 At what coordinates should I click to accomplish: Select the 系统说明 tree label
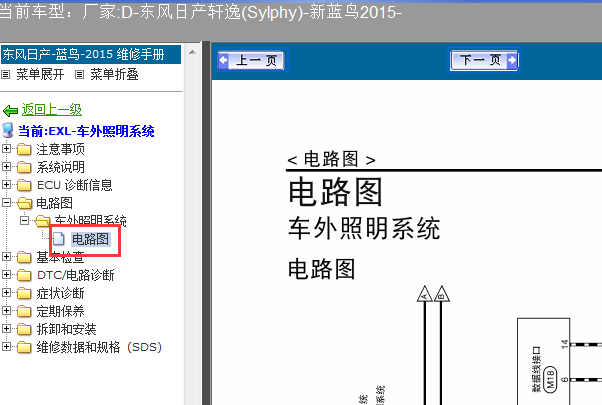pyautogui.click(x=60, y=167)
